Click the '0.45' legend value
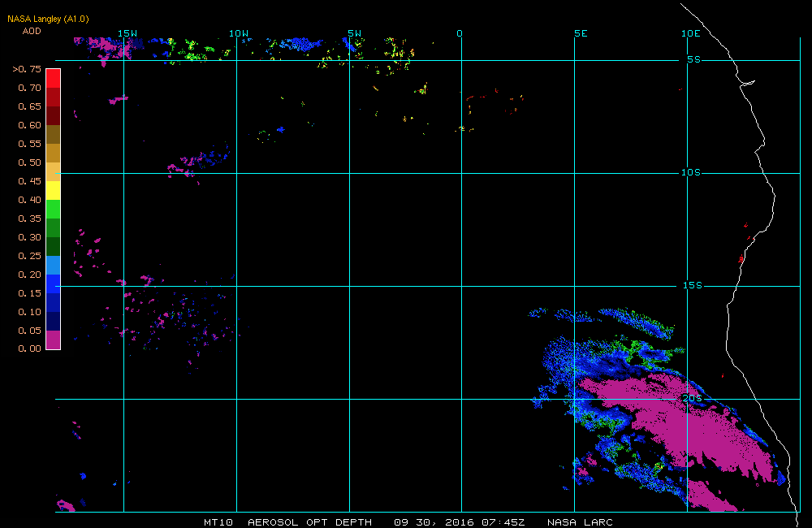Viewport: 812px width, 528px height. (29, 181)
